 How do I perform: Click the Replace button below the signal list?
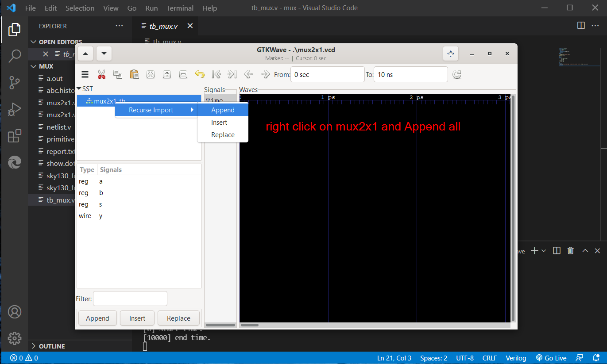coord(178,318)
